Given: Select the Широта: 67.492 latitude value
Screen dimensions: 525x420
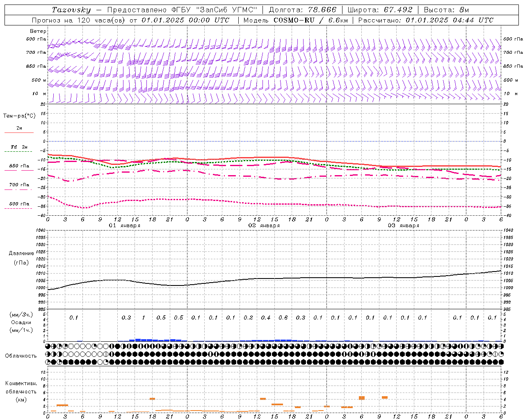Looking at the screenshot, I should (380, 10).
